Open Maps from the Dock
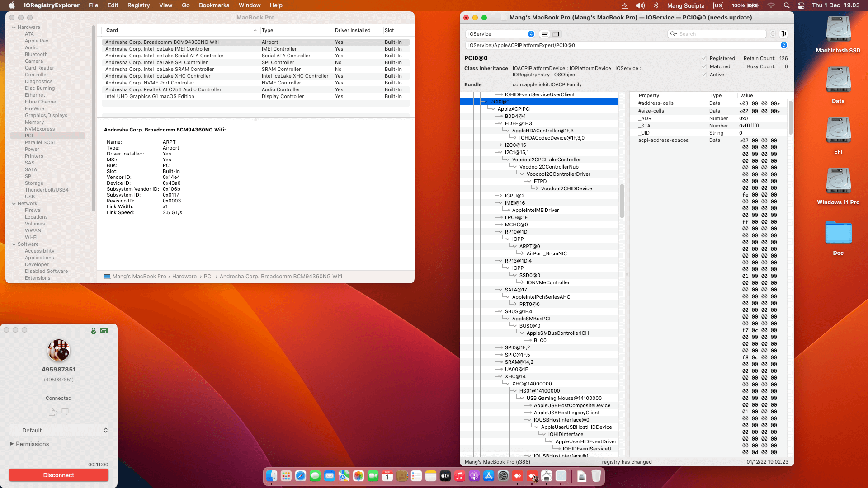Image resolution: width=868 pixels, height=488 pixels. click(344, 476)
